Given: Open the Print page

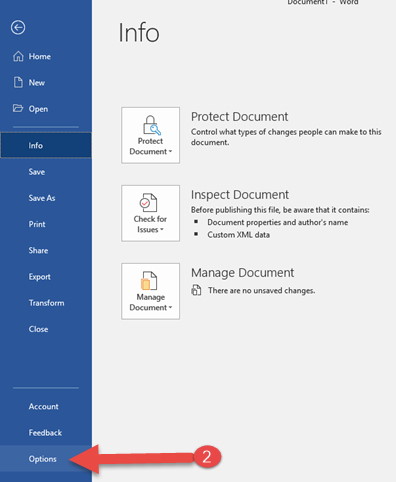Looking at the screenshot, I should coord(46,224).
